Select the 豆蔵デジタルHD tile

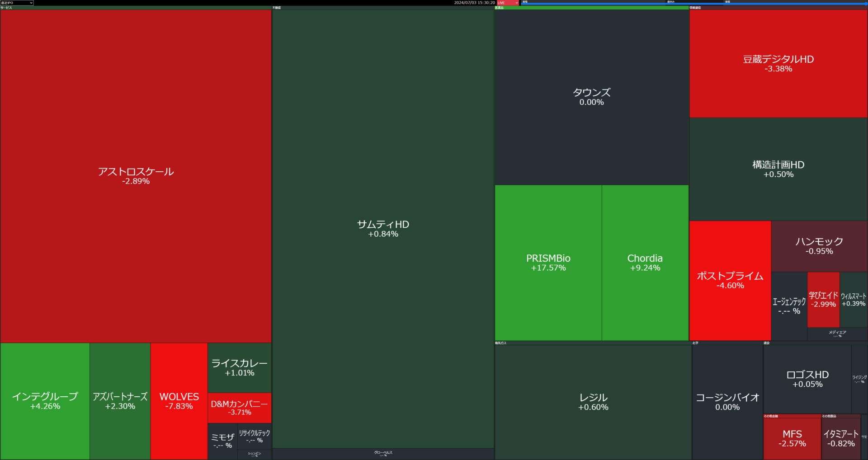[778, 63]
